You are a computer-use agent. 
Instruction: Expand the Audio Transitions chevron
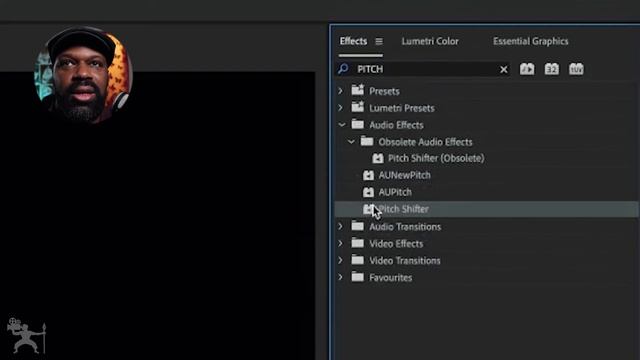[340, 226]
